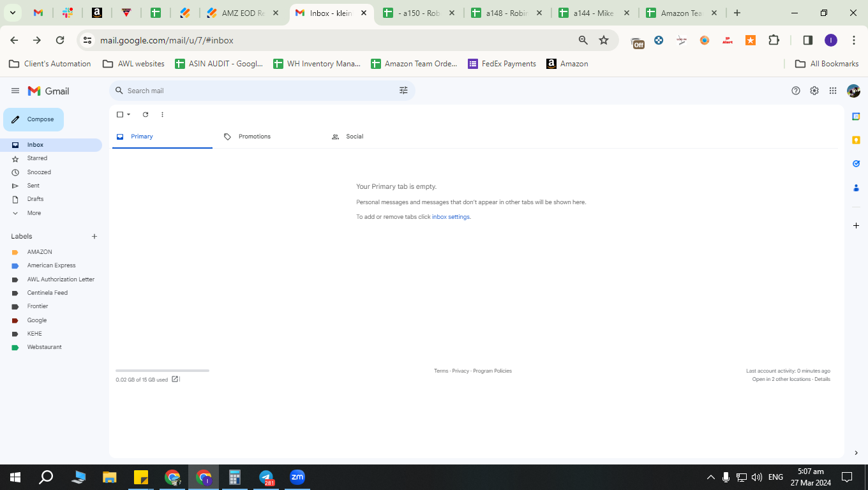
Task: Refresh the inbox
Action: pyautogui.click(x=146, y=115)
